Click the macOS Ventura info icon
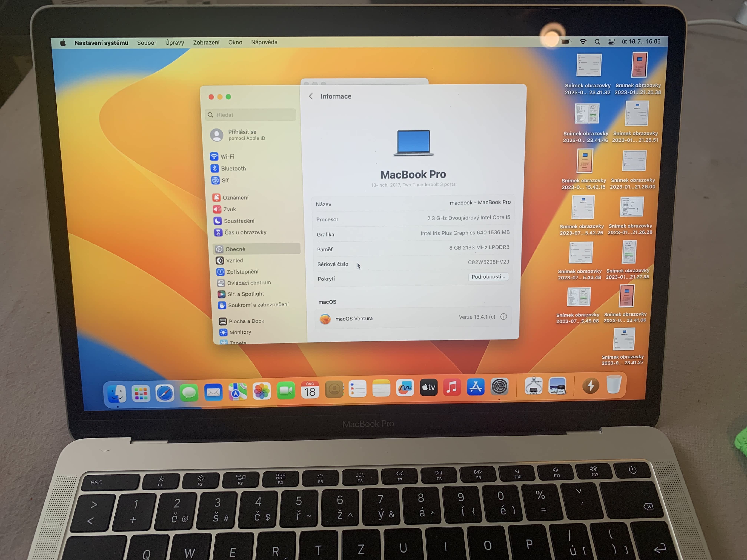The image size is (747, 560). [x=503, y=317]
